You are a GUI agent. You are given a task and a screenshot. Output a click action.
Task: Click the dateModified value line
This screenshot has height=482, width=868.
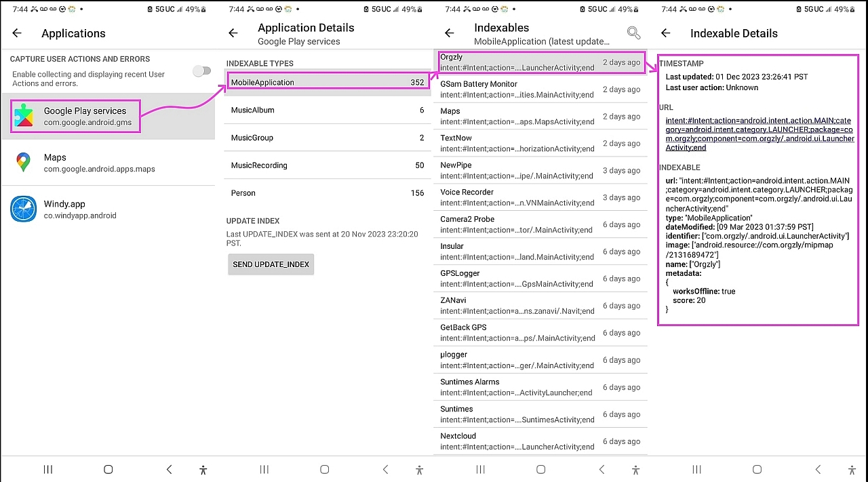click(739, 226)
